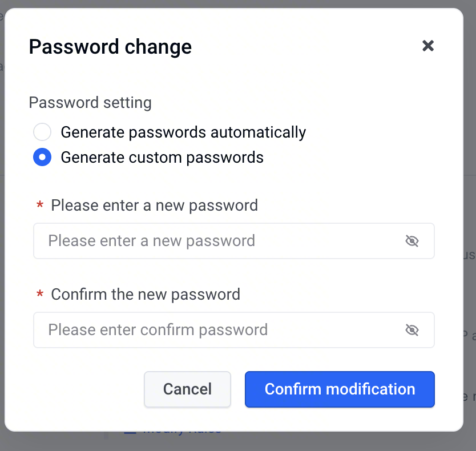
Task: Click placeholder text 'Please enter confirm password'
Action: pyautogui.click(x=158, y=330)
